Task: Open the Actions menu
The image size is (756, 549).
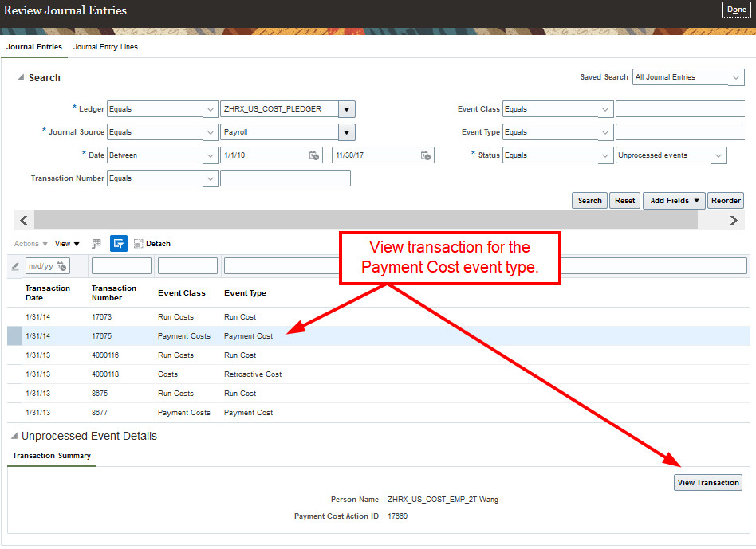Action: tap(31, 244)
